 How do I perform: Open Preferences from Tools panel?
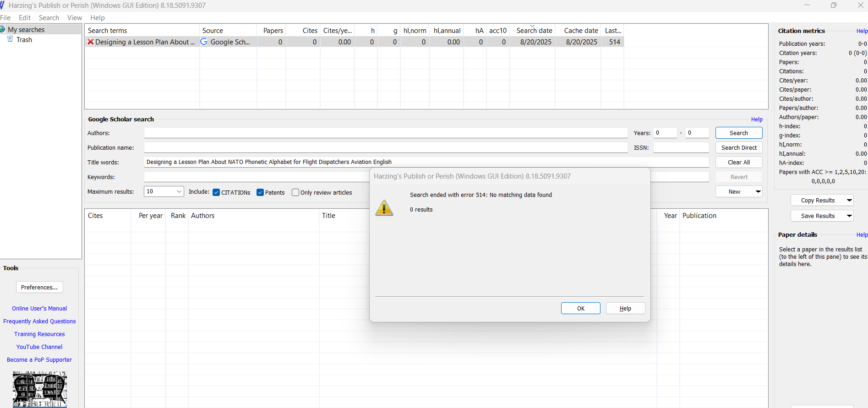[x=39, y=287]
